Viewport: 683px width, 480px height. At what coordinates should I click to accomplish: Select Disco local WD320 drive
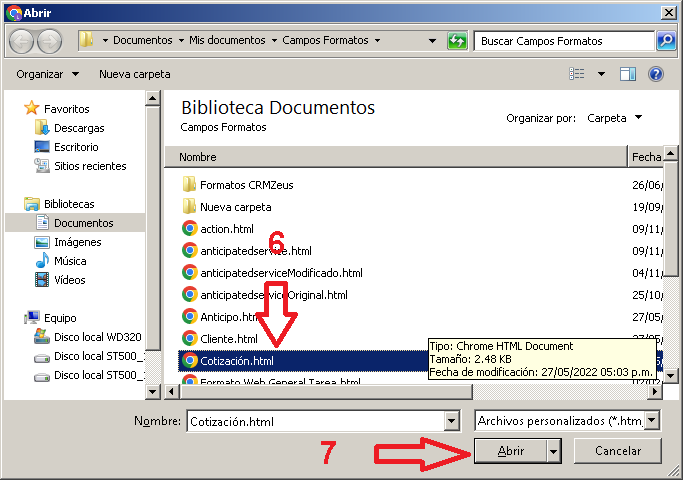pyautogui.click(x=96, y=337)
